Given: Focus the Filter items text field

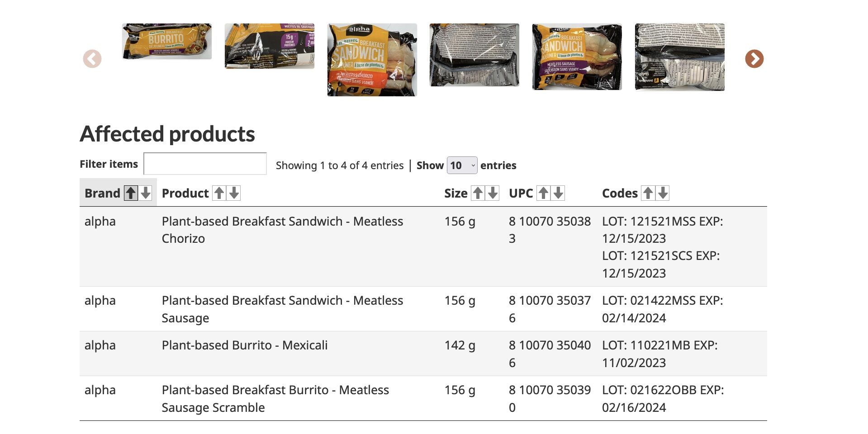Looking at the screenshot, I should pos(205,164).
